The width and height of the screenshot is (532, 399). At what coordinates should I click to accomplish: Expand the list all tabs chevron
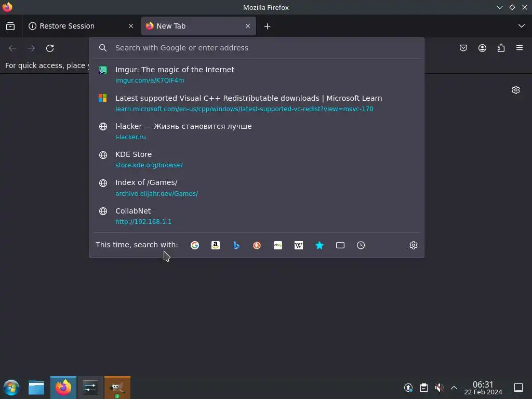pos(522,26)
